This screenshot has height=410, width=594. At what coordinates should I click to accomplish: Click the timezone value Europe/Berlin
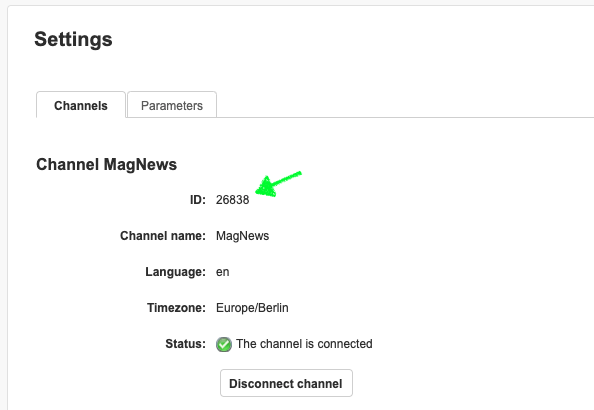point(252,308)
